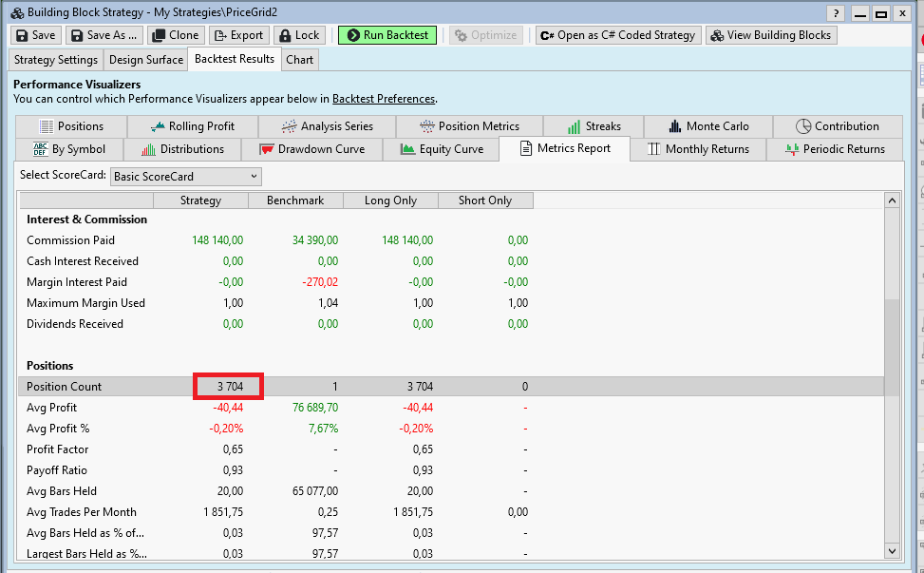Click Long Only Position Count value 3 704
Screen dimensions: 924x573
pyautogui.click(x=420, y=387)
